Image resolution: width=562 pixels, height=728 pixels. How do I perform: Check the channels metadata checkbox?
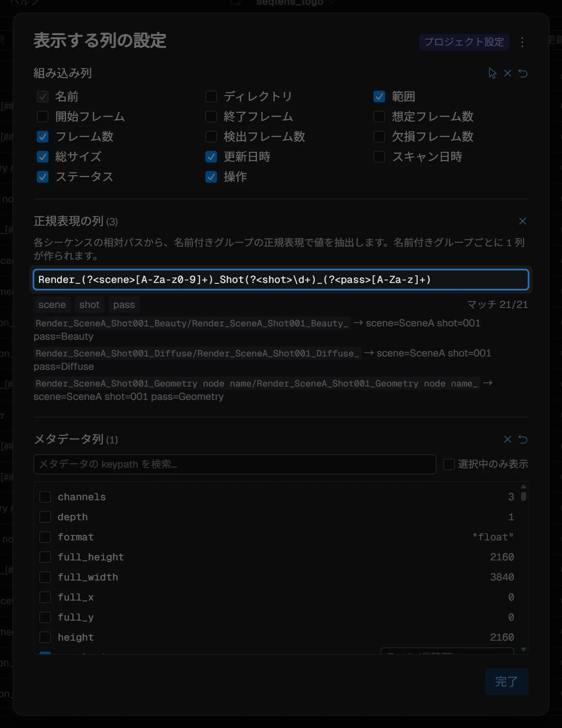pos(45,497)
